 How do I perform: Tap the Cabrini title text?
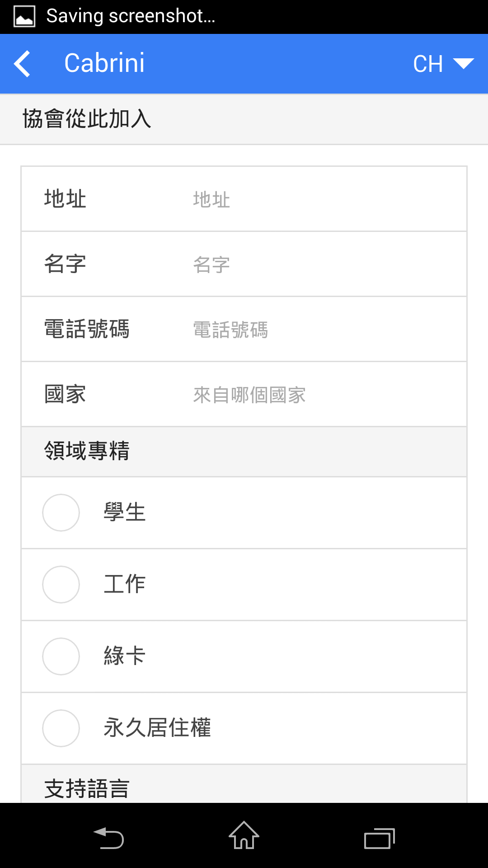pyautogui.click(x=104, y=63)
